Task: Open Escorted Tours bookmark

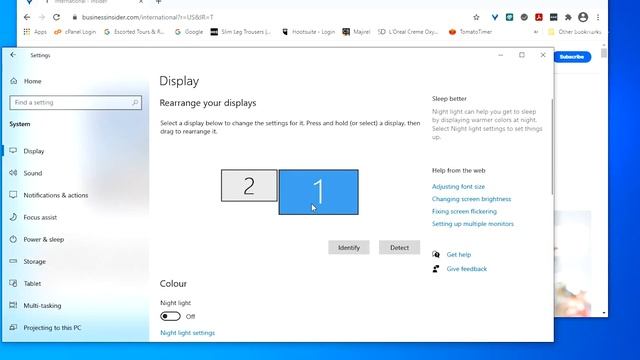Action: pos(134,31)
